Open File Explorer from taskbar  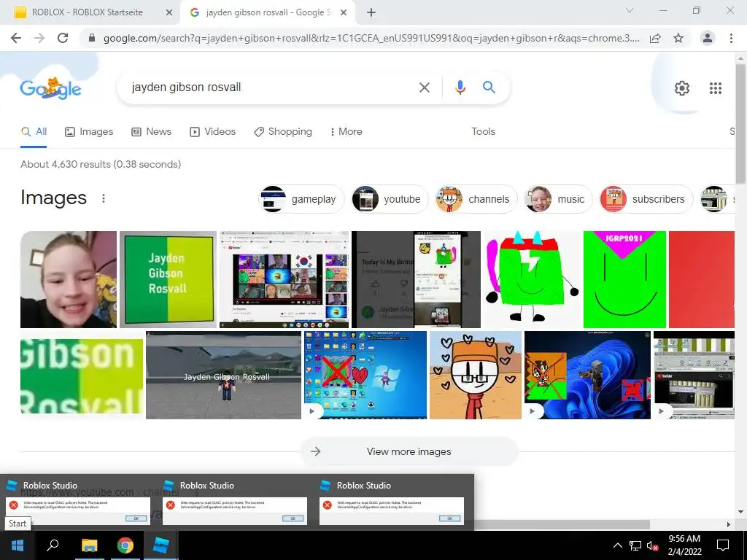point(89,545)
